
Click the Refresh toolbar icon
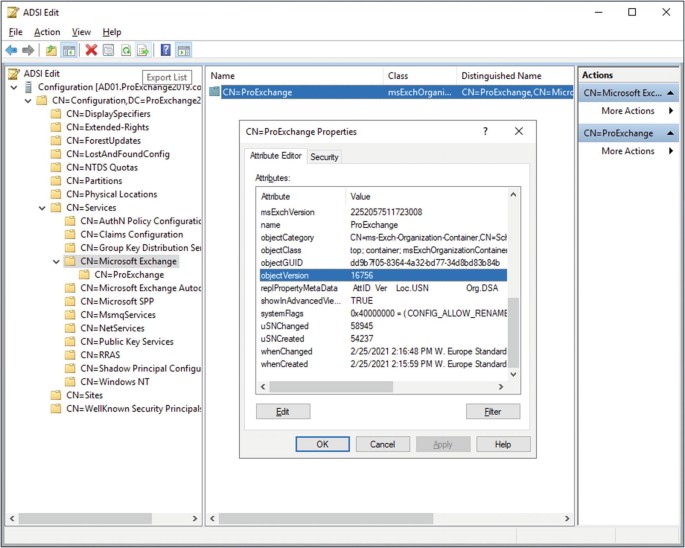coord(126,50)
